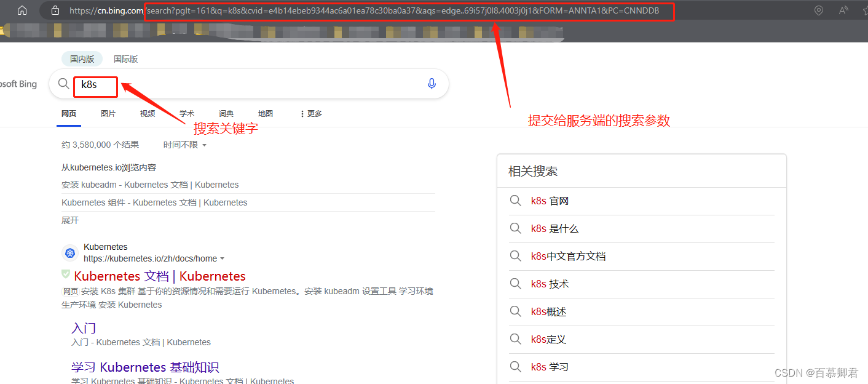This screenshot has width=868, height=384.
Task: Click the 从kubernetes.io浏览内容 heading text
Action: pyautogui.click(x=109, y=167)
